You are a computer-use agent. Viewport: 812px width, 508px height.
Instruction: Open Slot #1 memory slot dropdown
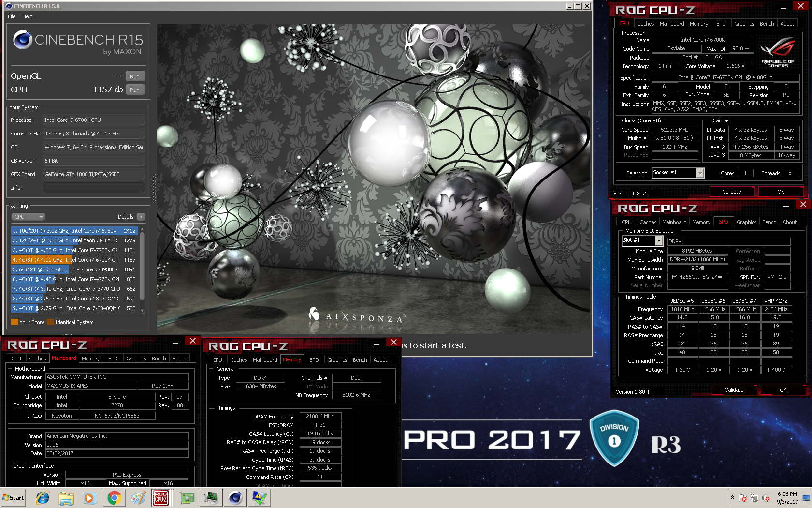642,240
